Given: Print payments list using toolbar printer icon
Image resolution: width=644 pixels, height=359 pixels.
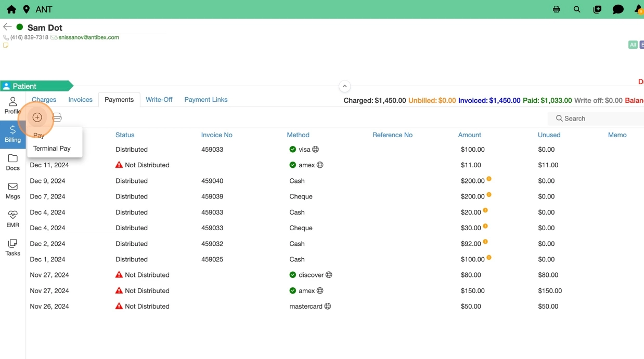Looking at the screenshot, I should [57, 117].
